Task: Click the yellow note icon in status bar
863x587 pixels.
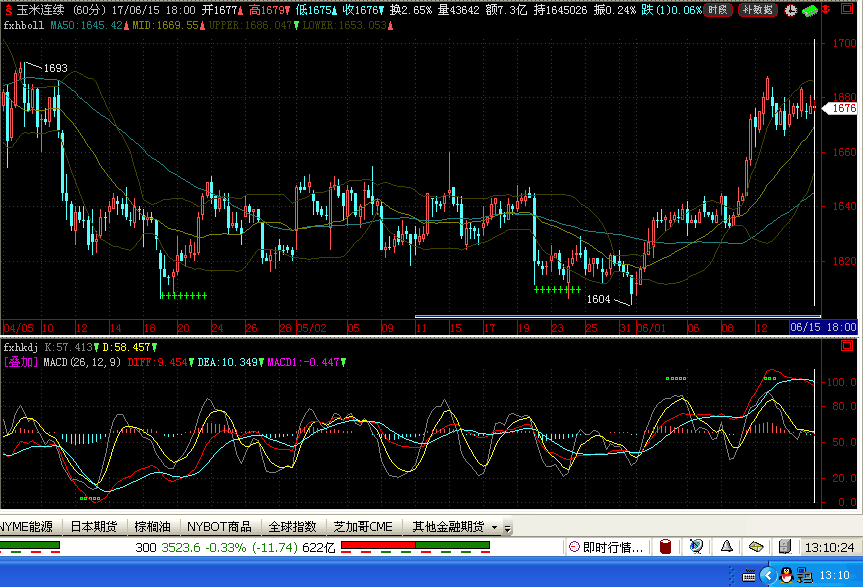Action: [x=757, y=547]
